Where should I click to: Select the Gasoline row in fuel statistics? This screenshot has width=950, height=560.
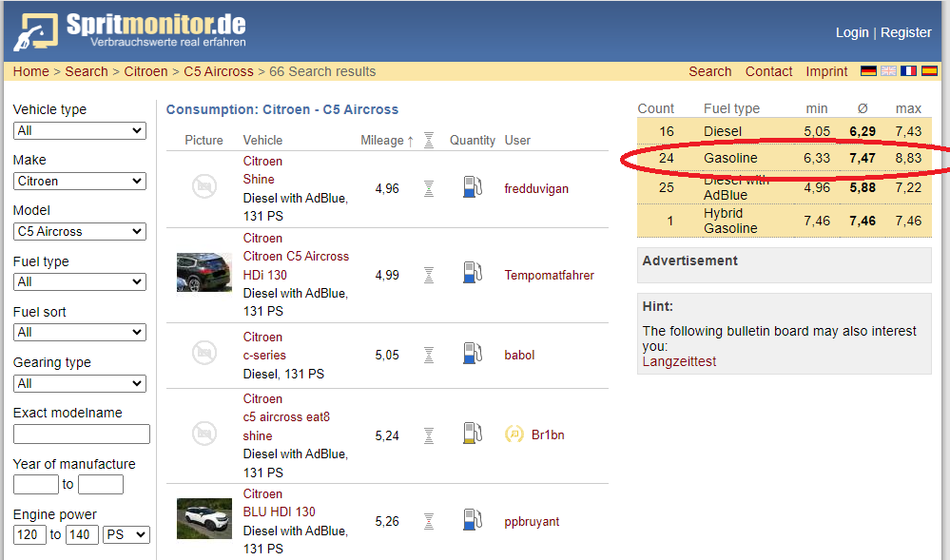[784, 158]
